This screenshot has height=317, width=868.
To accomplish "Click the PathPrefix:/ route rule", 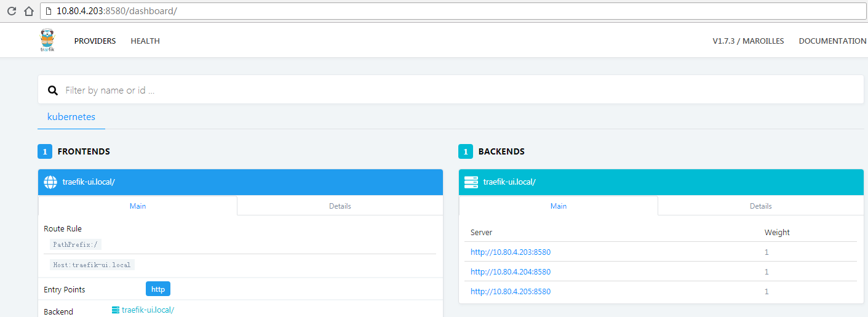I will 76,244.
